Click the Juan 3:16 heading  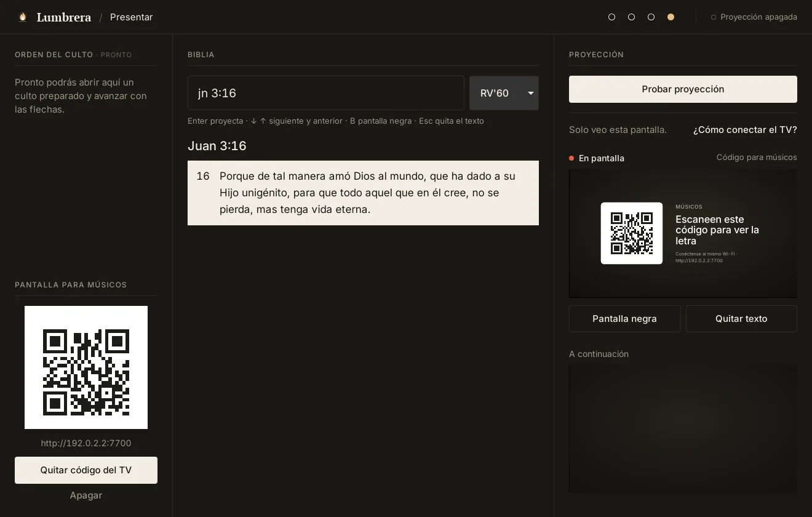tap(217, 146)
